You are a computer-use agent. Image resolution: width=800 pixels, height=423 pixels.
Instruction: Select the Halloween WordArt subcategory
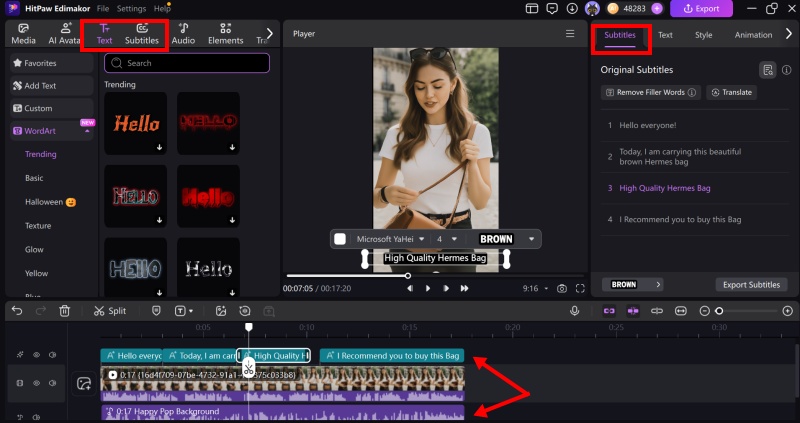pos(51,202)
